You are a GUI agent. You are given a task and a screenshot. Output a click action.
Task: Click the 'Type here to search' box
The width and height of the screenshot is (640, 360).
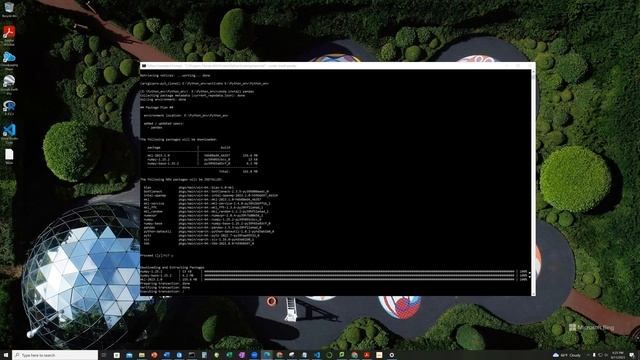click(55, 355)
